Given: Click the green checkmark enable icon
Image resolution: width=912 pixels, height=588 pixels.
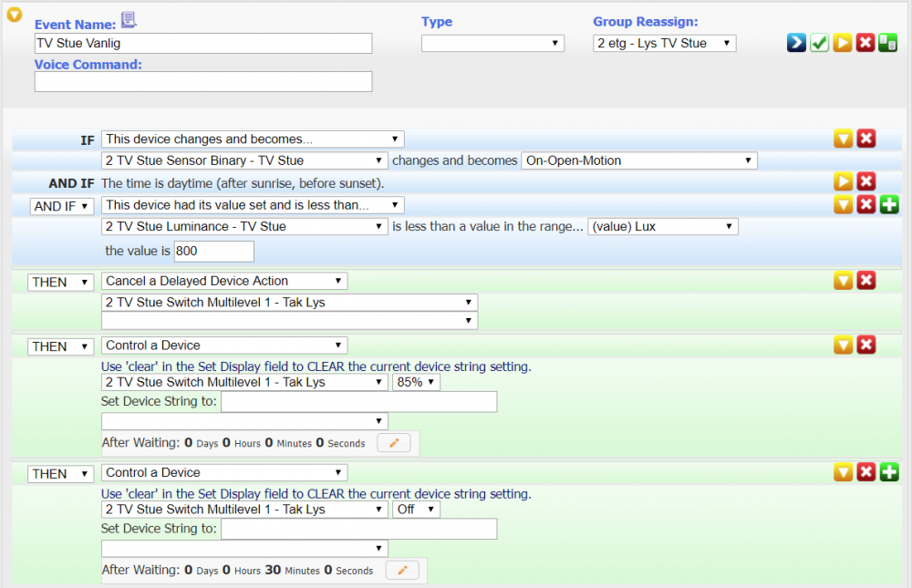Looking at the screenshot, I should [x=819, y=43].
